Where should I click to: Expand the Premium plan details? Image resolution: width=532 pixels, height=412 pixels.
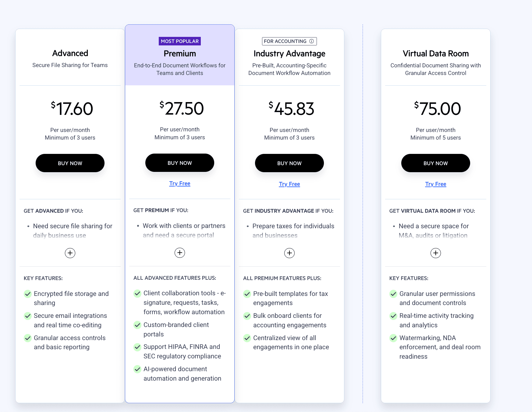tap(180, 253)
